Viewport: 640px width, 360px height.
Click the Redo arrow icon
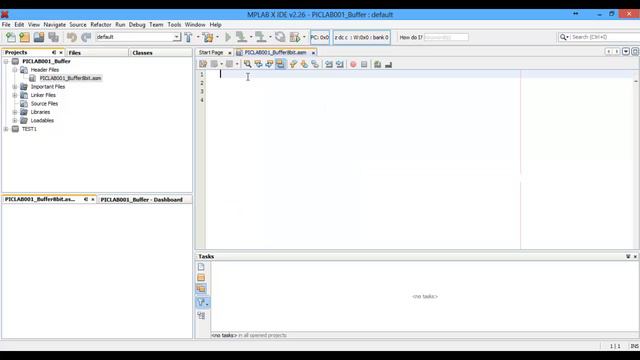[x=86, y=37]
